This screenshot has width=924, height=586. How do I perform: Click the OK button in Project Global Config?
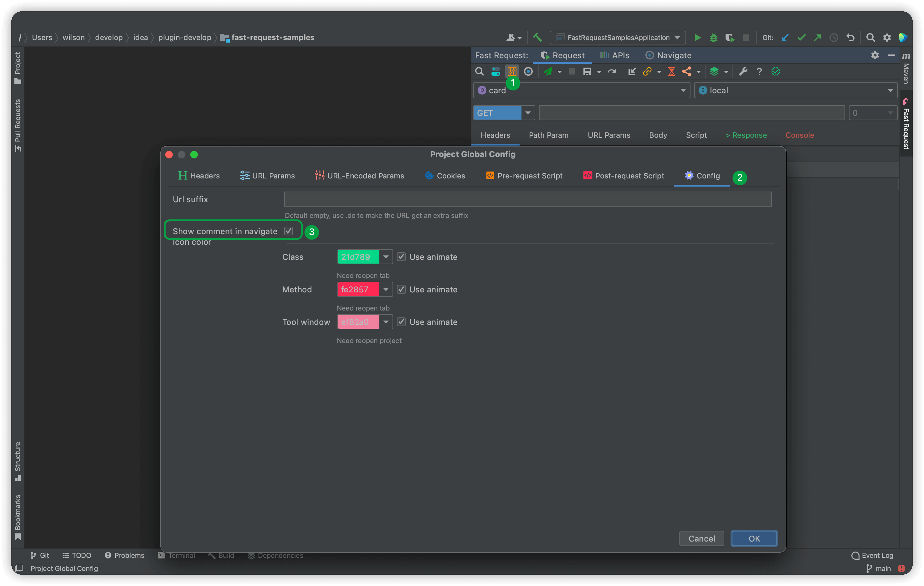coord(754,538)
